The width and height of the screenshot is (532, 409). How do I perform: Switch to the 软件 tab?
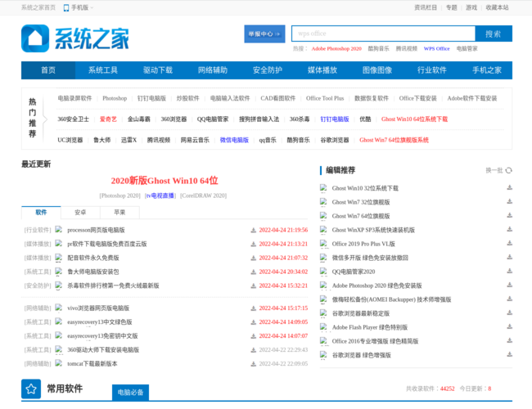(x=41, y=213)
